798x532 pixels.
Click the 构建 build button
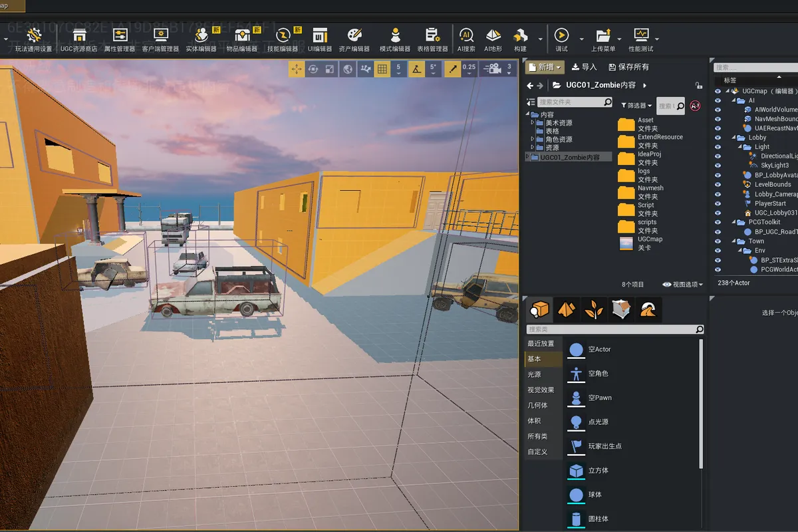(521, 39)
